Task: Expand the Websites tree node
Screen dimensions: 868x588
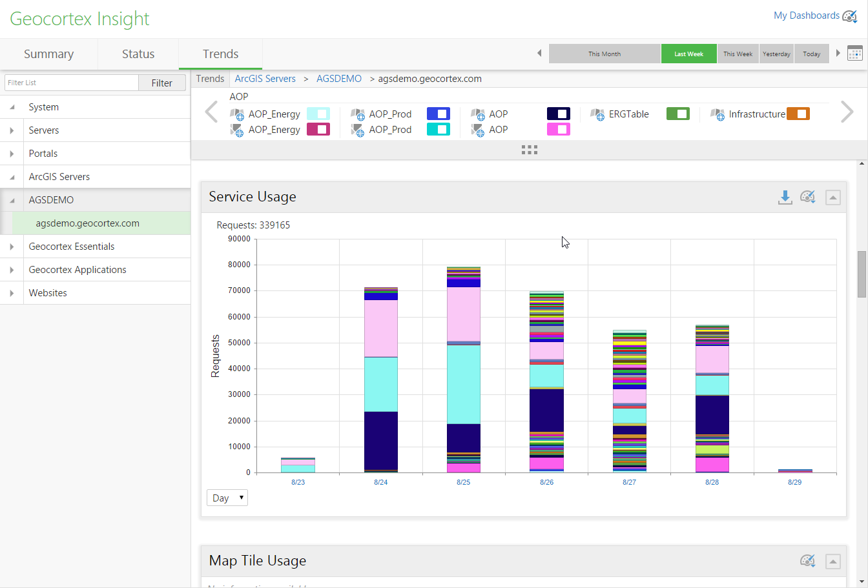Action: point(12,293)
